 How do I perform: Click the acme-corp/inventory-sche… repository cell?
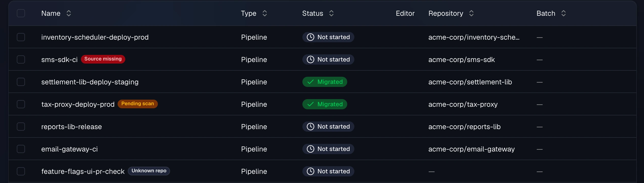tap(474, 37)
